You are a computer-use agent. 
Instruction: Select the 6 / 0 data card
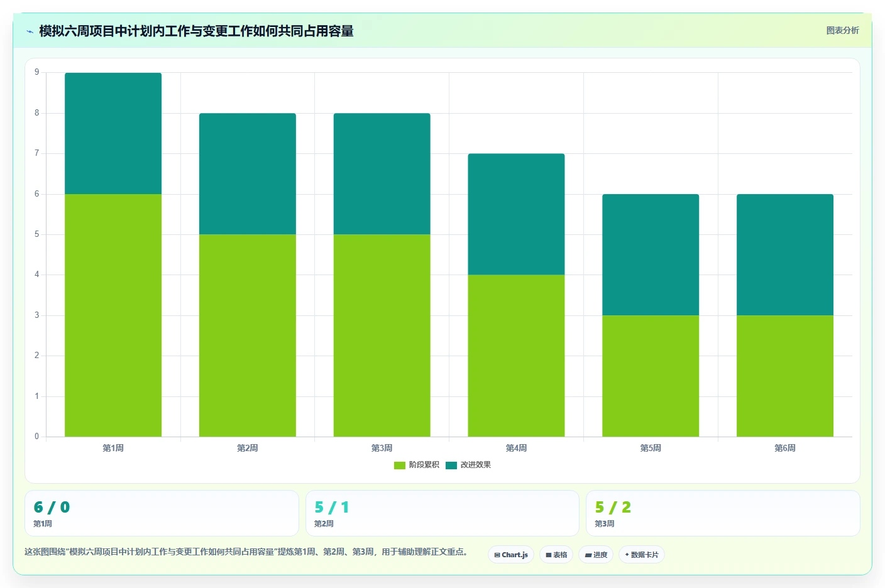[162, 513]
